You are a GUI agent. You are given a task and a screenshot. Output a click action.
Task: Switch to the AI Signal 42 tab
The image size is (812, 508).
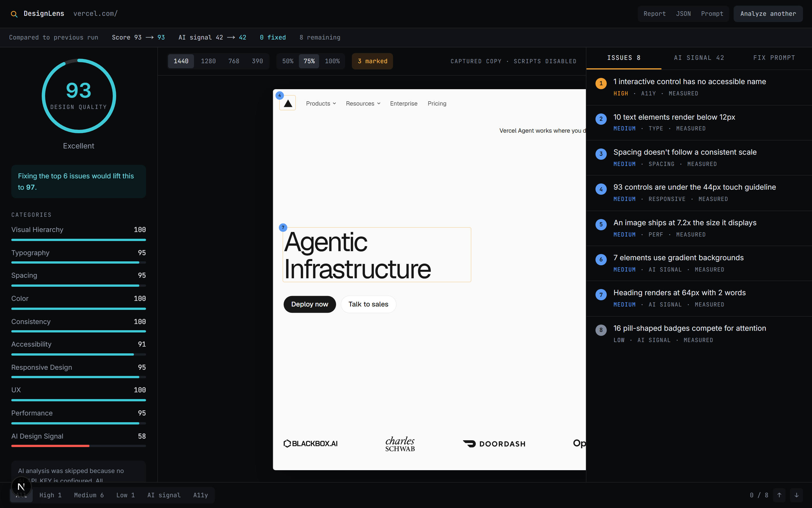699,58
